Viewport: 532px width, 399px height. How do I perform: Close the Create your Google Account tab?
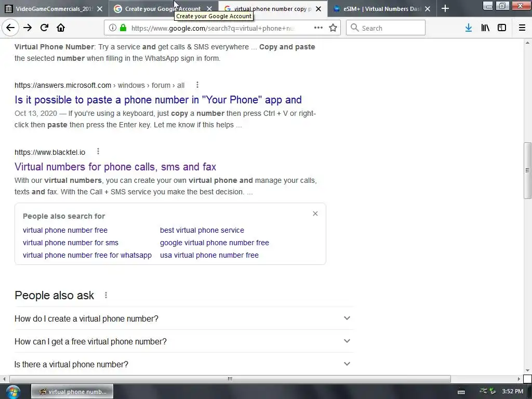[x=209, y=9]
